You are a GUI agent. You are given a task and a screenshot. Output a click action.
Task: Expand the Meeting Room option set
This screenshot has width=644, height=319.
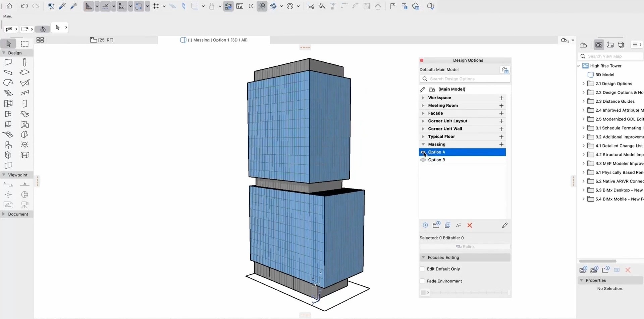pyautogui.click(x=423, y=105)
